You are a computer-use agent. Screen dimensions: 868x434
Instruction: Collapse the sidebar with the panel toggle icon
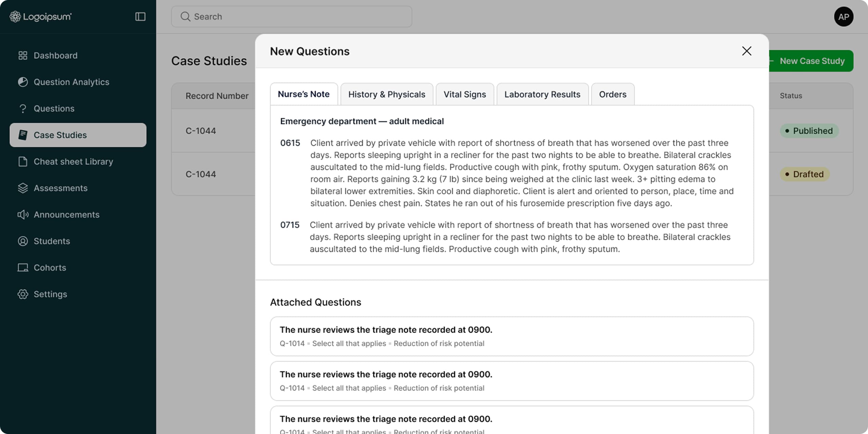[140, 17]
